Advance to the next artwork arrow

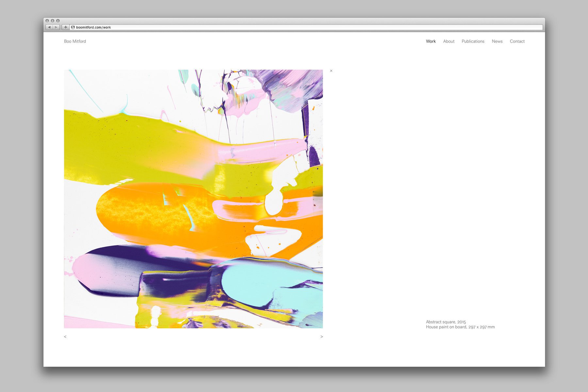coord(321,336)
